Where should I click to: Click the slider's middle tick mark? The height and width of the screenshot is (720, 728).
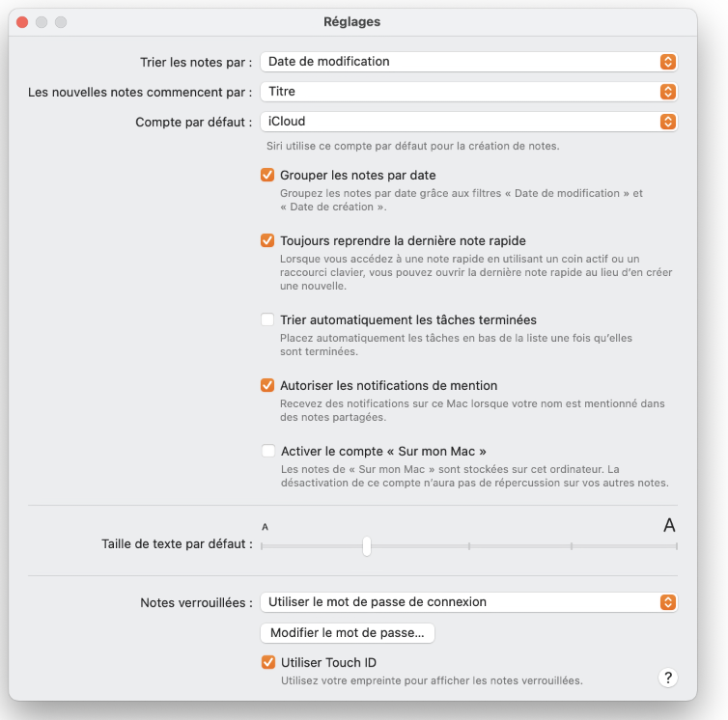pyautogui.click(x=468, y=546)
